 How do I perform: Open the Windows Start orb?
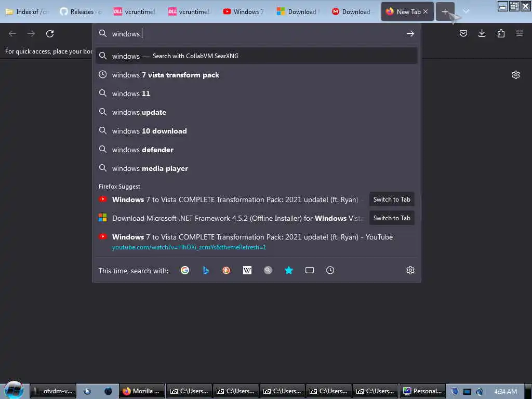(14, 390)
